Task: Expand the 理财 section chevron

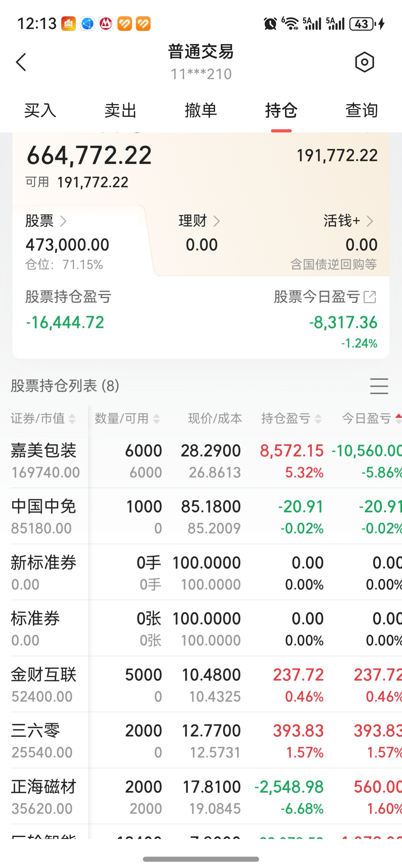Action: [x=217, y=221]
